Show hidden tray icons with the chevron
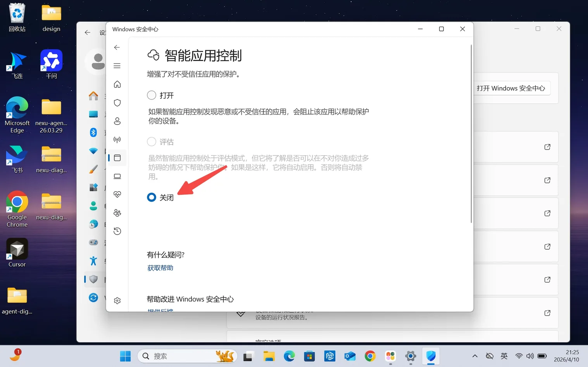This screenshot has height=367, width=588. [474, 356]
